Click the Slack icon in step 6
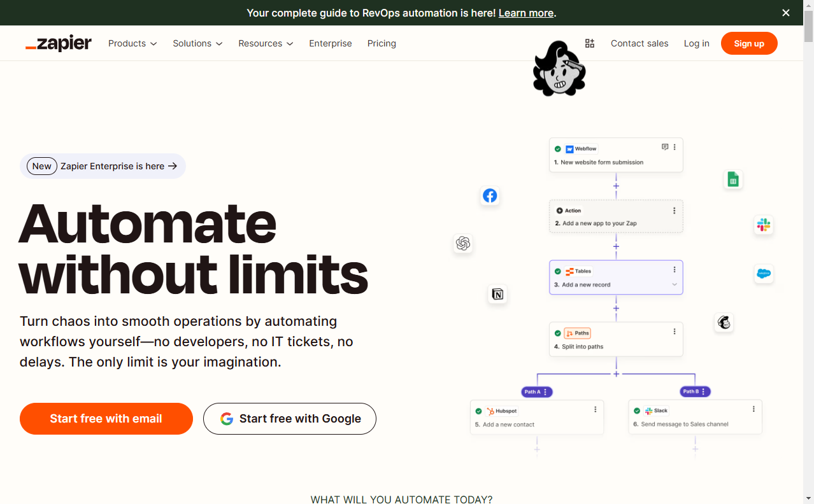This screenshot has height=504, width=814. pyautogui.click(x=648, y=411)
